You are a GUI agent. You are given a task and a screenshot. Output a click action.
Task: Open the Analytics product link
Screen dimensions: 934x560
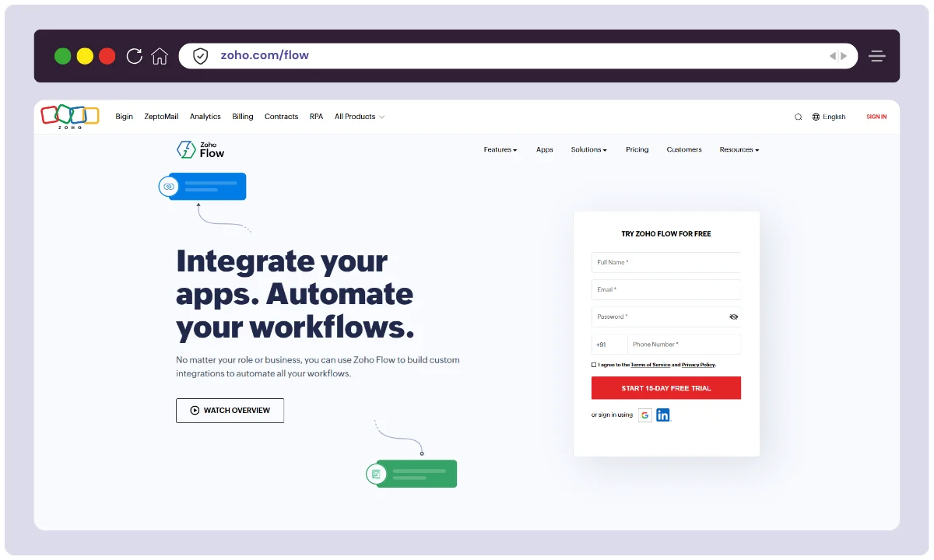coord(205,117)
